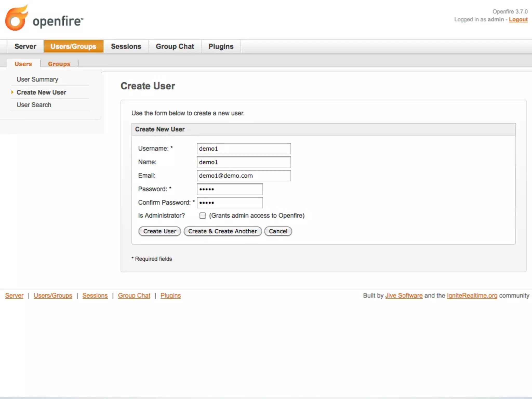Open User Summary in sidebar
The image size is (532, 399).
pos(37,79)
